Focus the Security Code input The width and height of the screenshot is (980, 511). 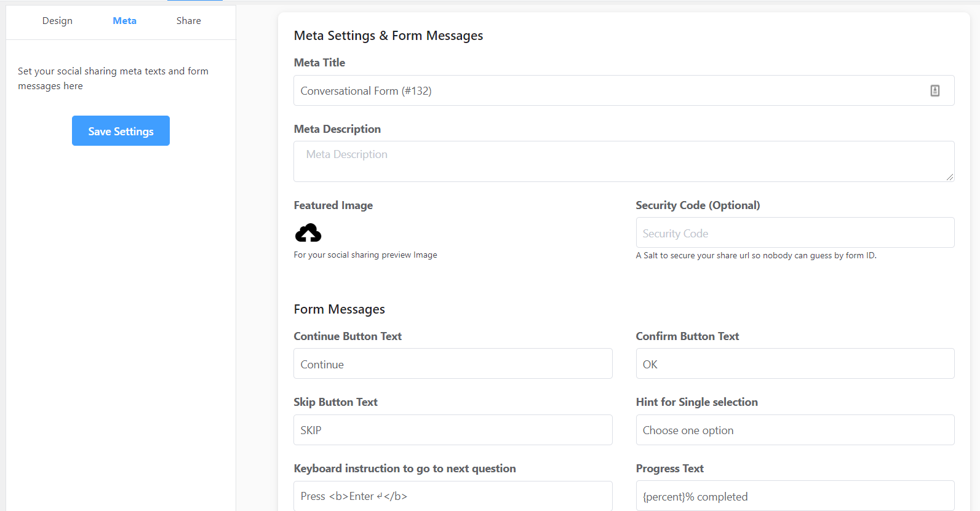794,233
